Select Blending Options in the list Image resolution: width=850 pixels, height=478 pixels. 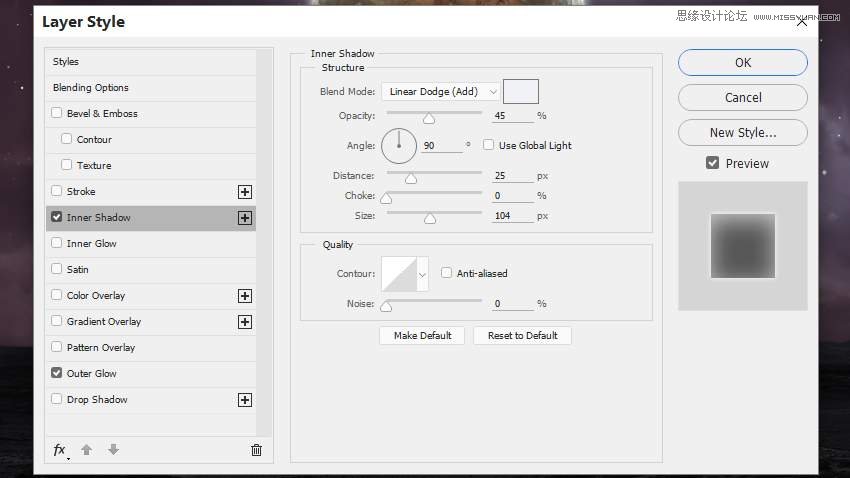point(151,88)
